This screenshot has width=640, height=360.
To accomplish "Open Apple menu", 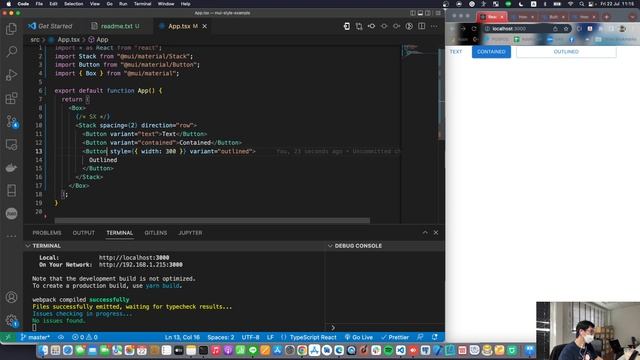I will click(9, 4).
